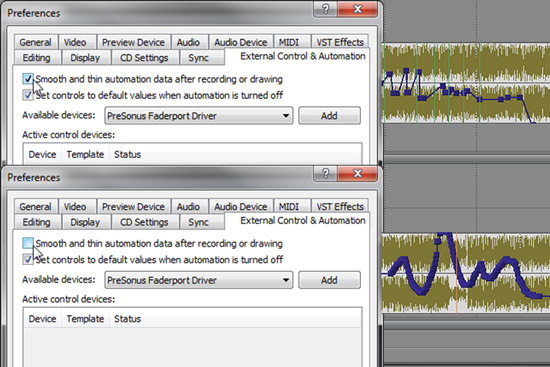This screenshot has width=550, height=367.
Task: Toggle Set controls to default values in top dialog
Action: (28, 95)
